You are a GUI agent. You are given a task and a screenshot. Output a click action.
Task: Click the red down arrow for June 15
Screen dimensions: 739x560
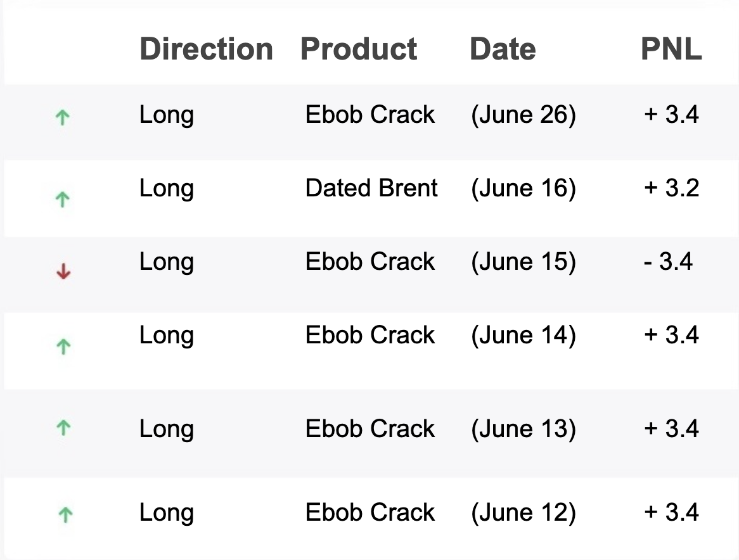click(x=63, y=272)
